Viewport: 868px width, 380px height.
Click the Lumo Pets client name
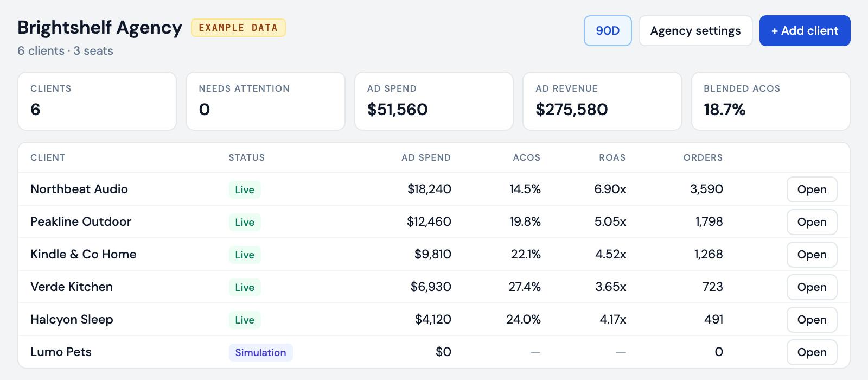click(x=61, y=352)
